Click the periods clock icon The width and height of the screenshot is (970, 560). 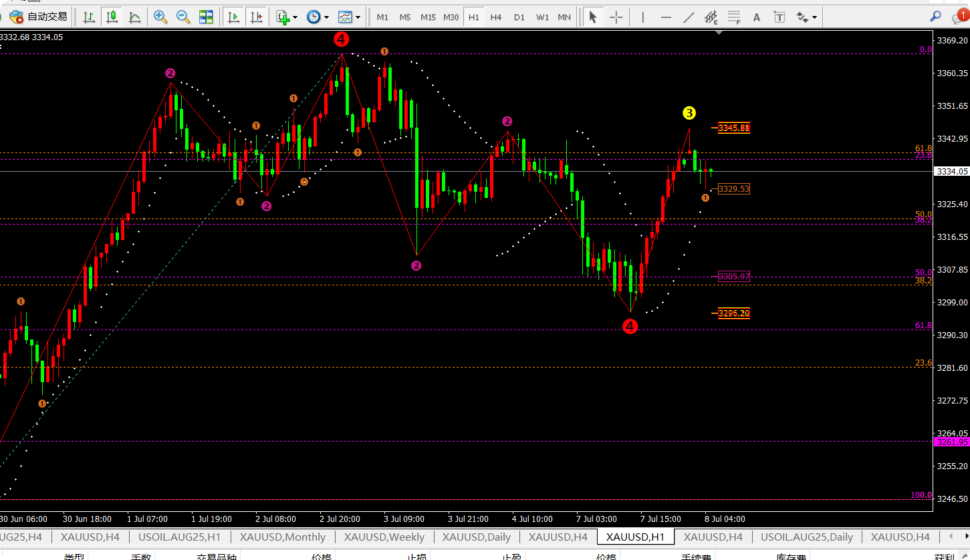(314, 17)
